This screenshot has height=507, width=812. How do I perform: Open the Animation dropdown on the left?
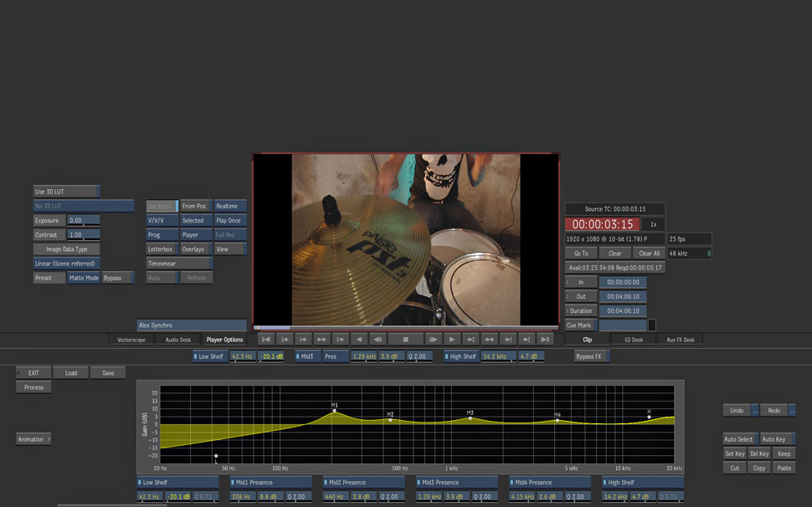click(x=33, y=439)
